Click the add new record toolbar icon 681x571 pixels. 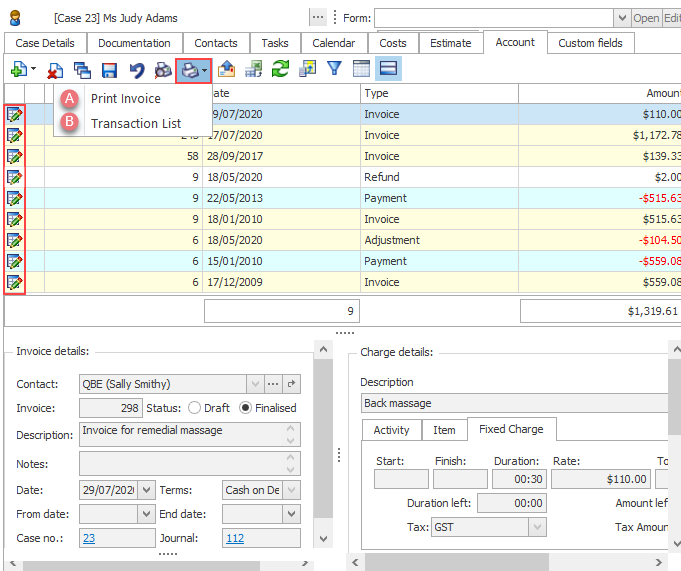(19, 69)
